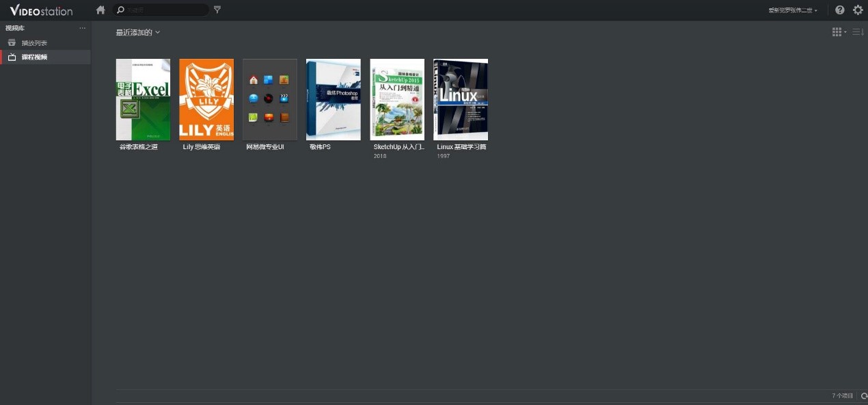Open the Help question mark icon

click(840, 10)
